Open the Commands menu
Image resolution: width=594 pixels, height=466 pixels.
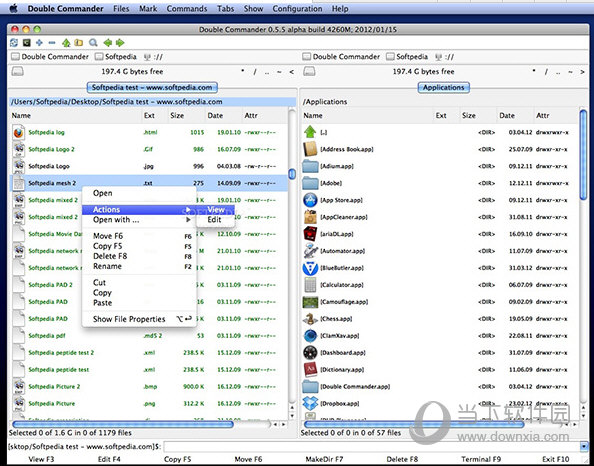187,8
